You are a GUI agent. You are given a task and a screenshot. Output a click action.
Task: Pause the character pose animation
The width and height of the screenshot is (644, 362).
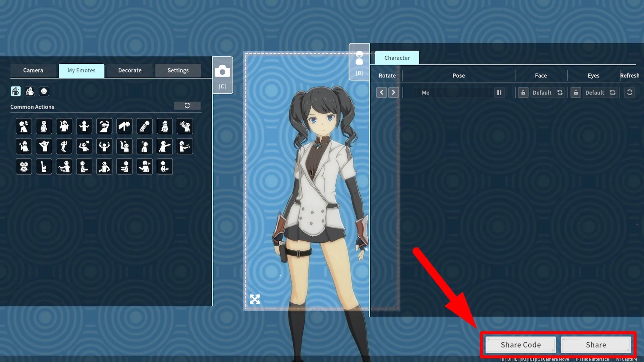499,93
